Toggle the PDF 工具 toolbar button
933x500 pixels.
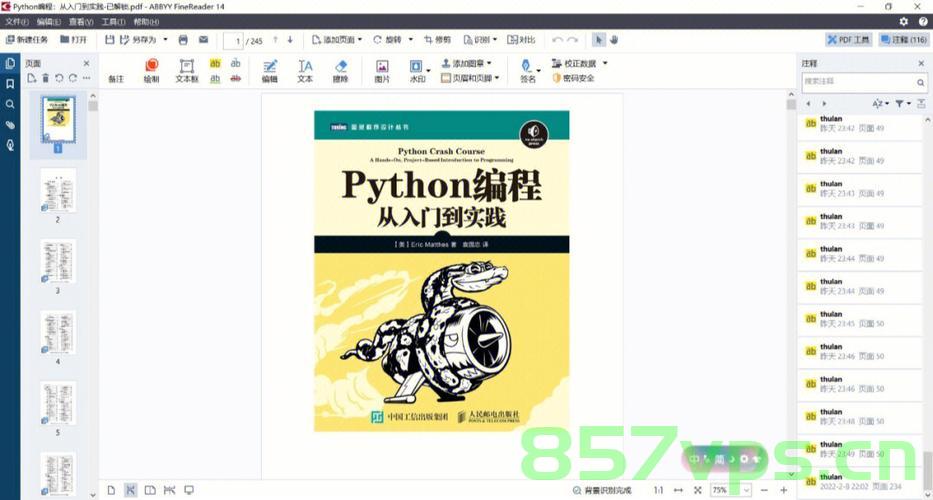(x=849, y=40)
